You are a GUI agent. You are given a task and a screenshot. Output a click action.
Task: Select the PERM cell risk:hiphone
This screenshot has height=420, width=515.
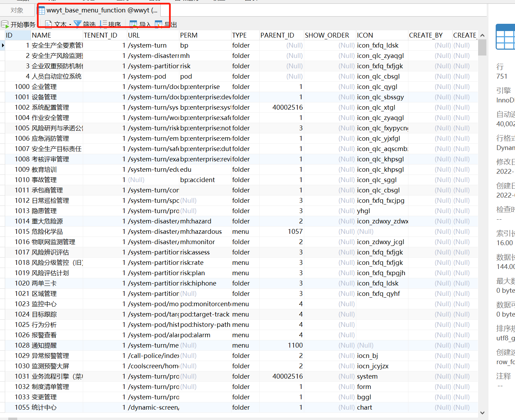[x=205, y=283]
